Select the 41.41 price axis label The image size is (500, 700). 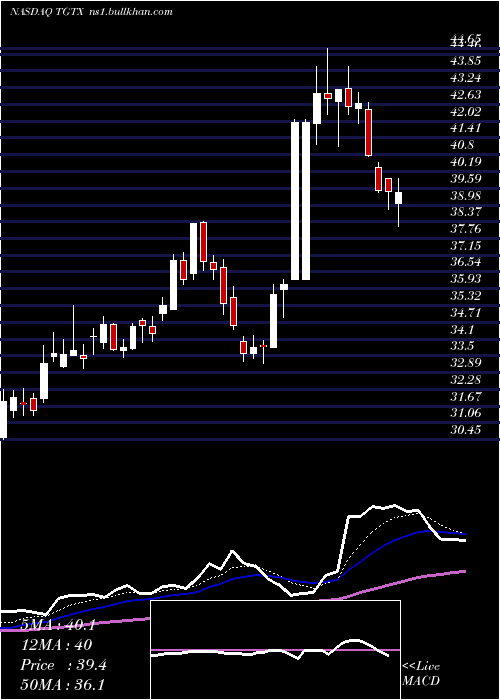tap(464, 129)
